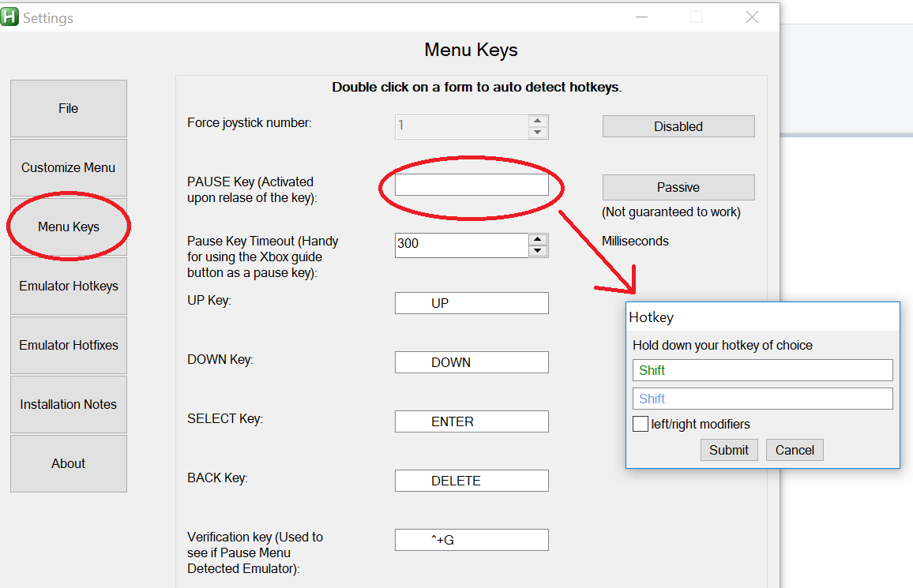Click the 'BACK Key:' label
Image resolution: width=913 pixels, height=588 pixels.
(x=217, y=478)
